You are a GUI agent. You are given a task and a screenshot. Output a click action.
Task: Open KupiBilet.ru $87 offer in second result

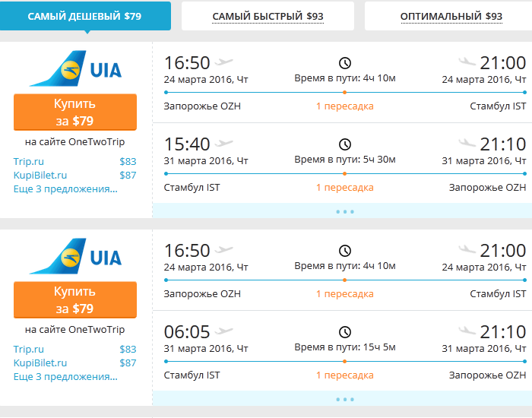(x=40, y=363)
